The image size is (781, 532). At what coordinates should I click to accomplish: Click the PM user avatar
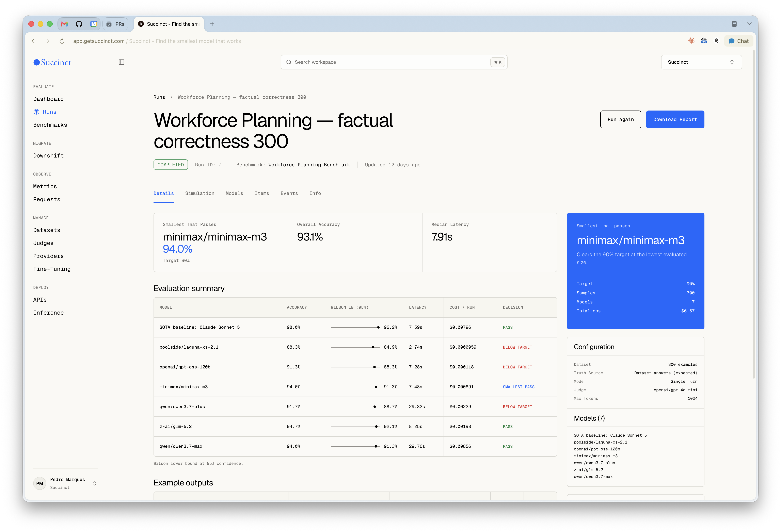[40, 483]
